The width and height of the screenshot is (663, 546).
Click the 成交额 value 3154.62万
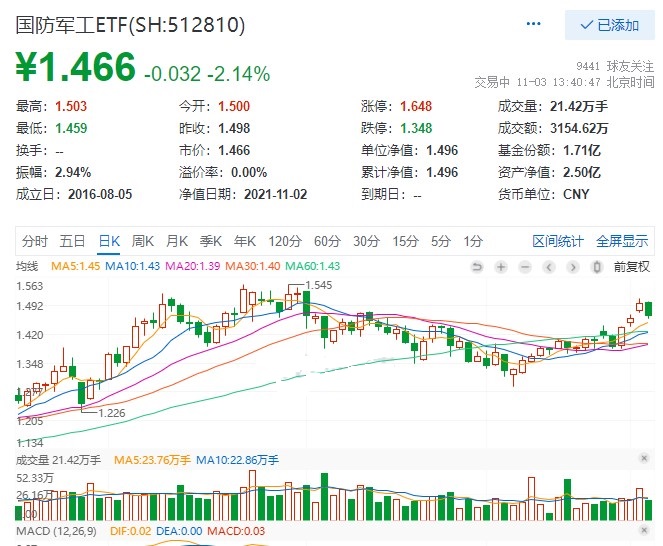[579, 128]
